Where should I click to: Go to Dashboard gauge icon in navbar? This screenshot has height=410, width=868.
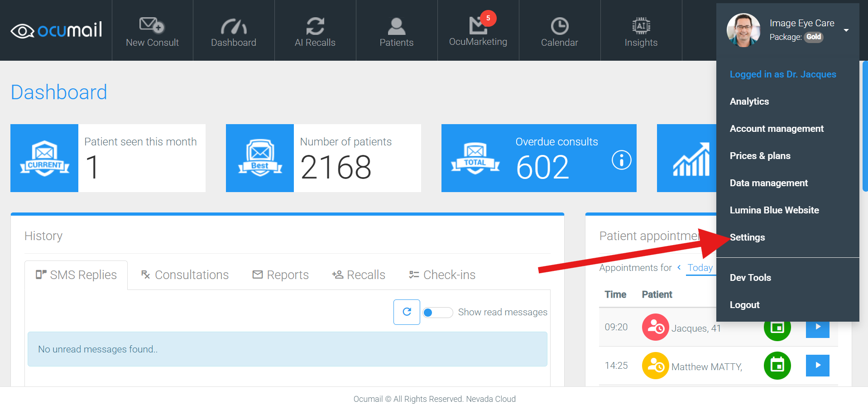pyautogui.click(x=234, y=26)
